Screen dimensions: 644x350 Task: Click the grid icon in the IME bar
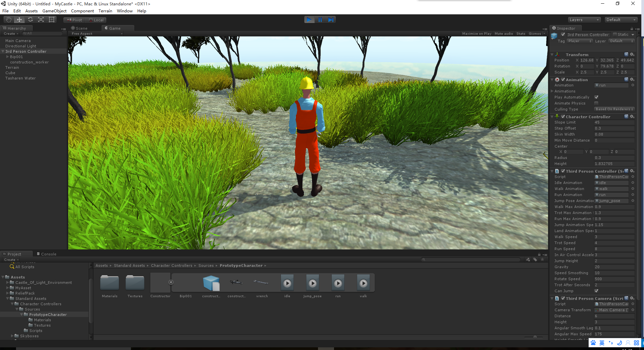tap(636, 343)
